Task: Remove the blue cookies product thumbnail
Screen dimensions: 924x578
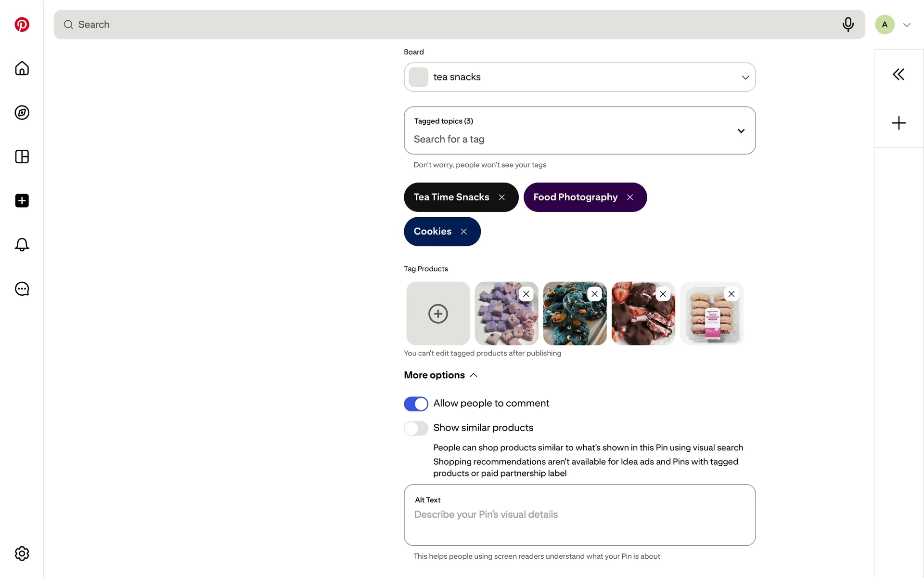Action: tap(594, 294)
